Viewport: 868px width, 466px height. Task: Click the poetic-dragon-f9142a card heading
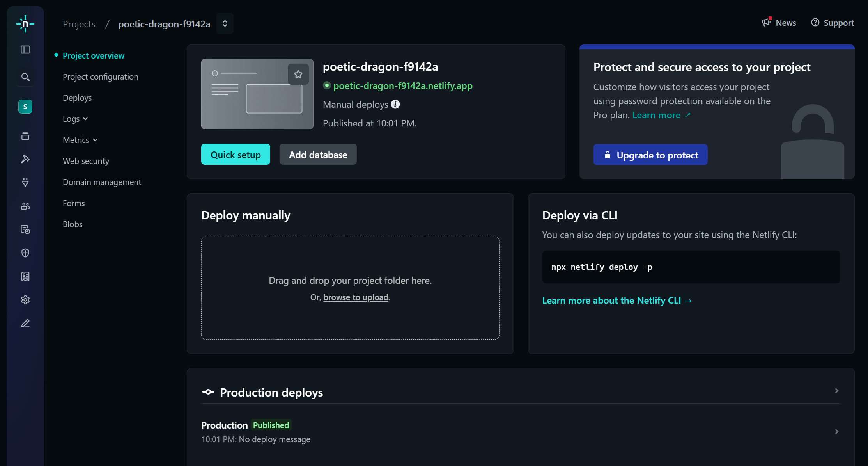click(381, 67)
